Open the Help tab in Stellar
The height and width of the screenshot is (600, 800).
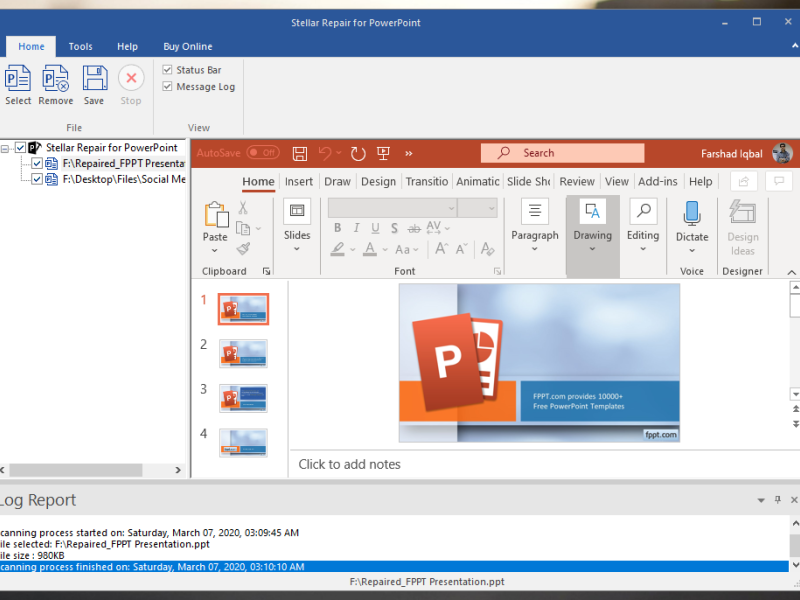[x=128, y=46]
